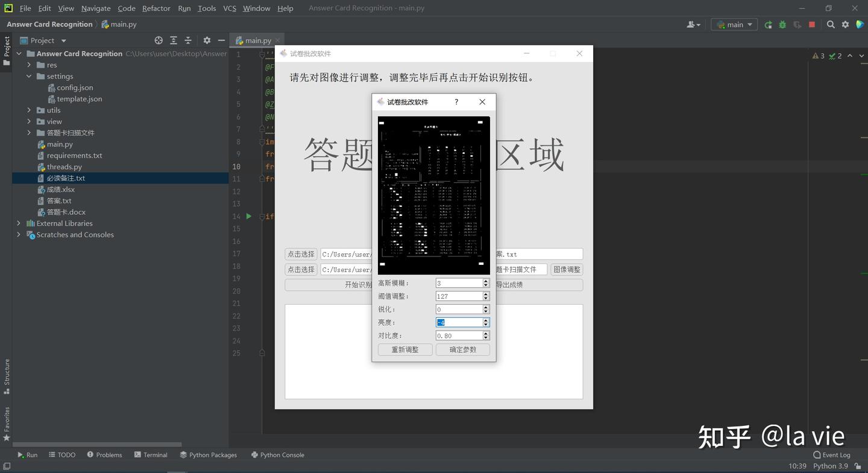Open Search Everywhere with the magnifier icon
Image resolution: width=868 pixels, height=473 pixels.
pyautogui.click(x=830, y=24)
